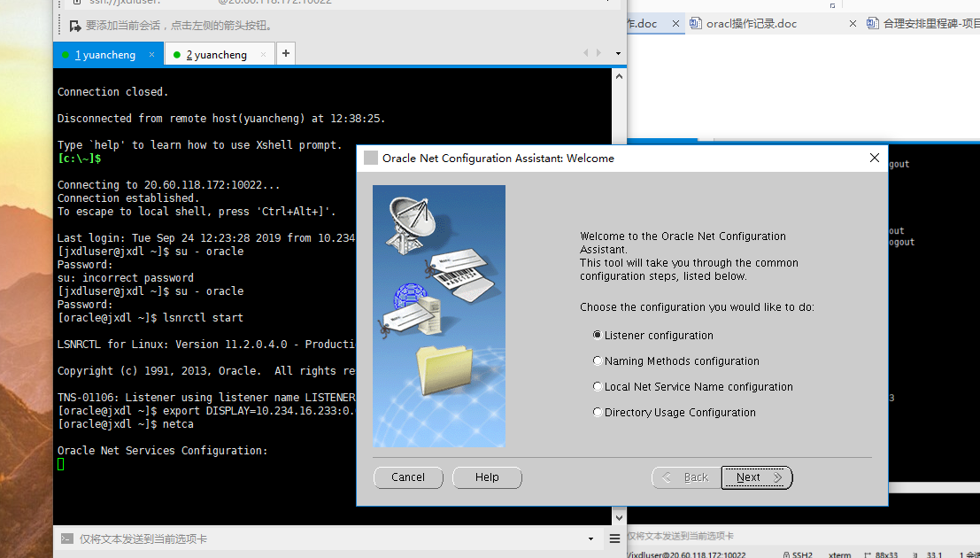Screen dimensions: 980x558
Task: Click the 合理安排里程碑 document file icon
Action: pyautogui.click(x=873, y=24)
